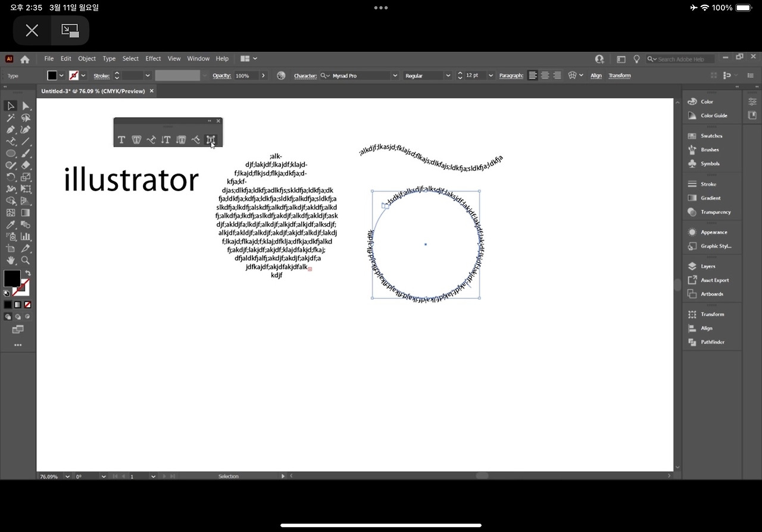Open the Window menu

pyautogui.click(x=198, y=59)
